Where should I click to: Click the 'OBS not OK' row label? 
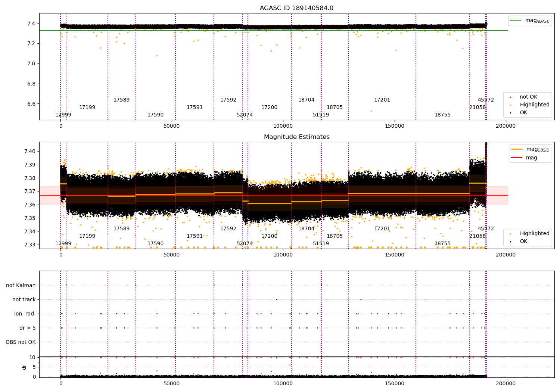tap(21, 342)
